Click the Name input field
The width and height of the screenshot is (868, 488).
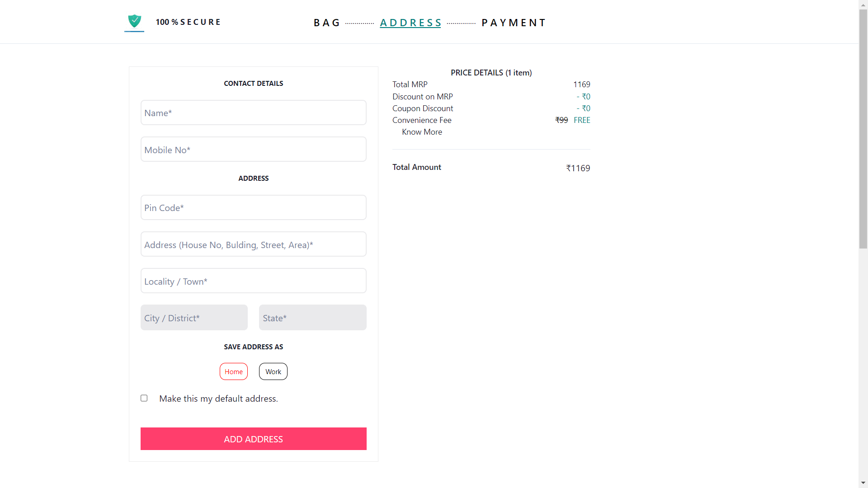point(253,113)
